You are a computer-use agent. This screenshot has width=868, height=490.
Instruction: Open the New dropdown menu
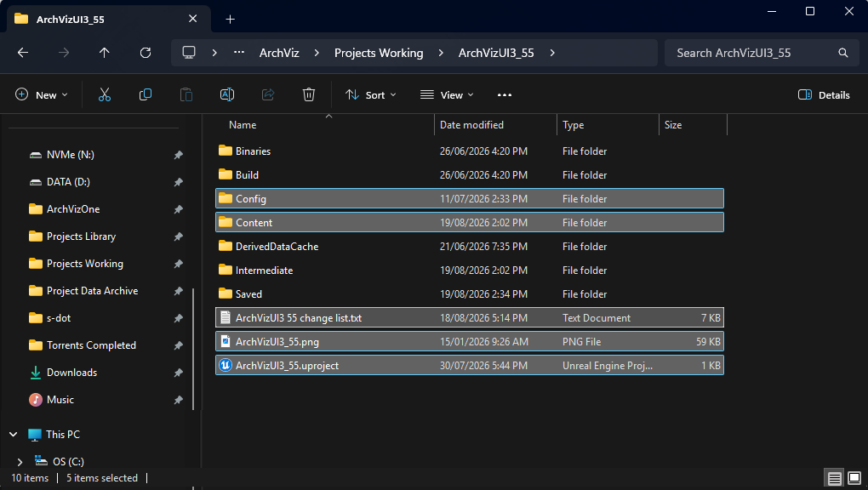(42, 94)
